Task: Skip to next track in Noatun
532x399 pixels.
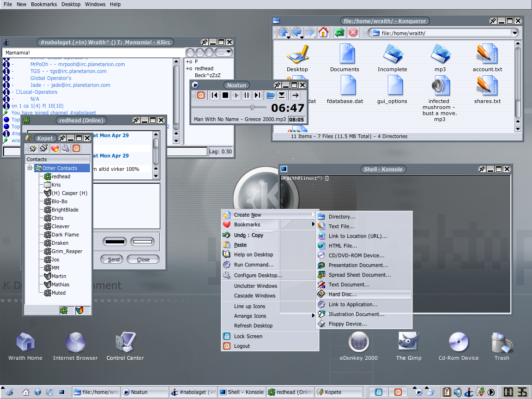Action: pyautogui.click(x=258, y=95)
